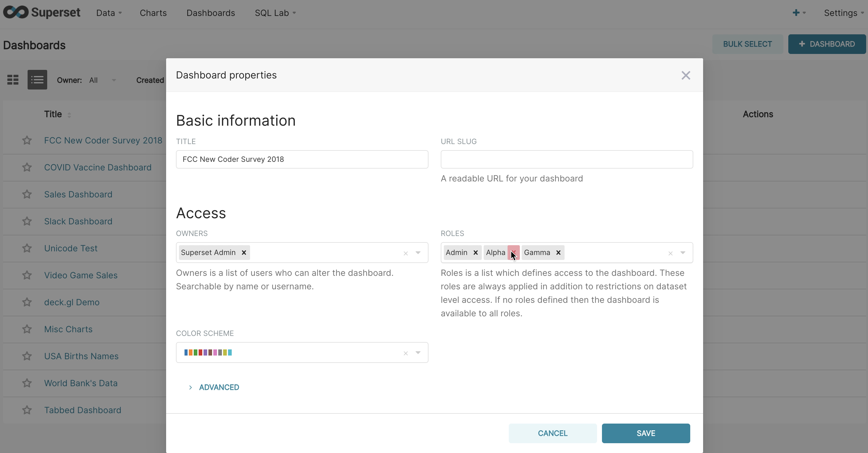This screenshot has width=868, height=453.
Task: Save the dashboard properties
Action: point(645,433)
